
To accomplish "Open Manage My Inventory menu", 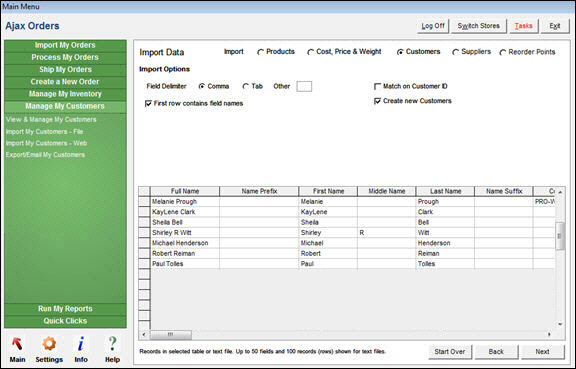I will pos(65,94).
